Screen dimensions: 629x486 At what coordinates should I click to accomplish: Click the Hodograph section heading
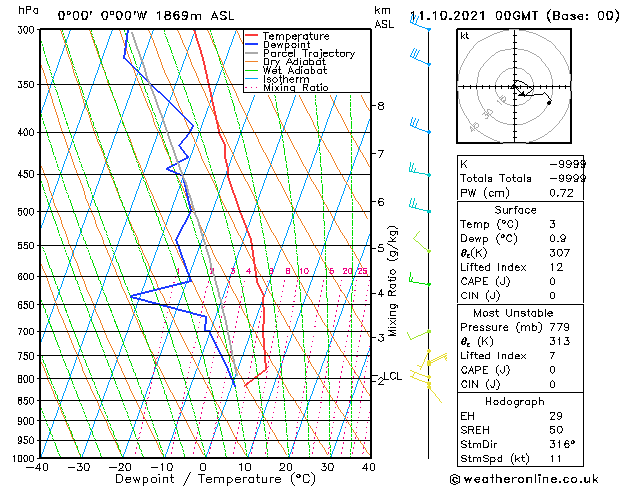click(515, 402)
